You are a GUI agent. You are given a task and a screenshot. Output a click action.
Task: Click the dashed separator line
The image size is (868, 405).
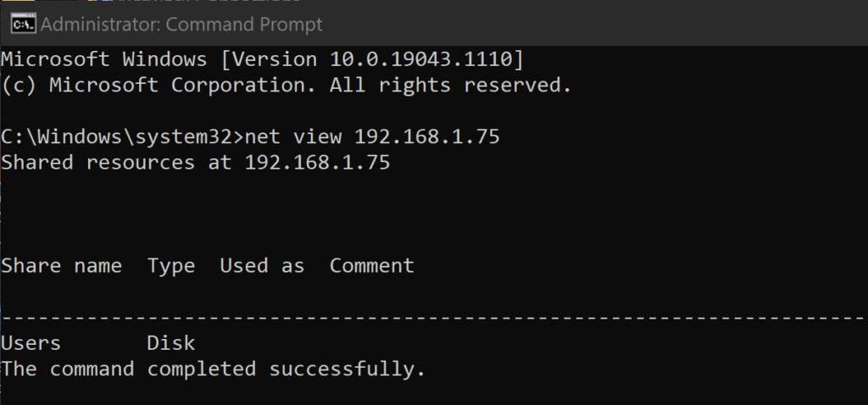point(432,317)
